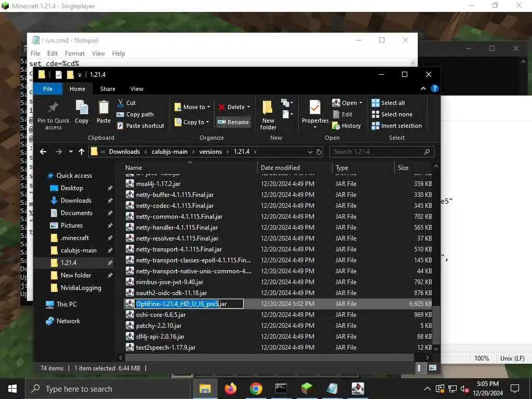
Task: Open the Copy to dropdown
Action: pyautogui.click(x=192, y=122)
